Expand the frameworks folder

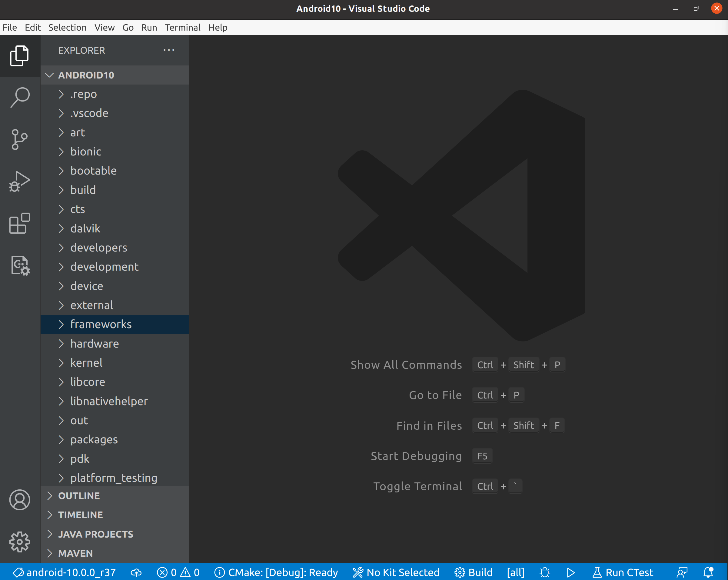pos(101,324)
